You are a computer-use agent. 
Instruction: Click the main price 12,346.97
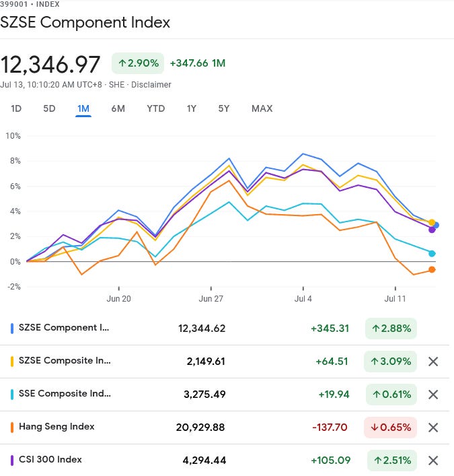click(50, 65)
